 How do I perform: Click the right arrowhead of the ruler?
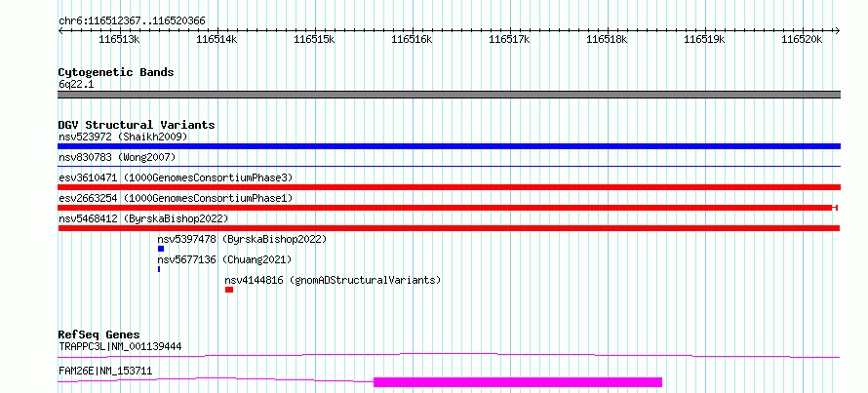pyautogui.click(x=837, y=30)
